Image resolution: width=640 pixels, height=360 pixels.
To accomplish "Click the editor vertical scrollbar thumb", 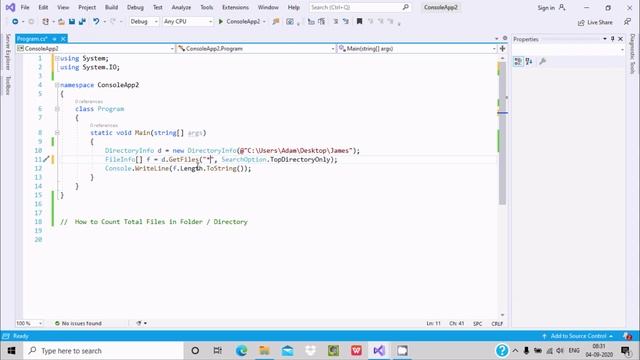I will [x=502, y=133].
